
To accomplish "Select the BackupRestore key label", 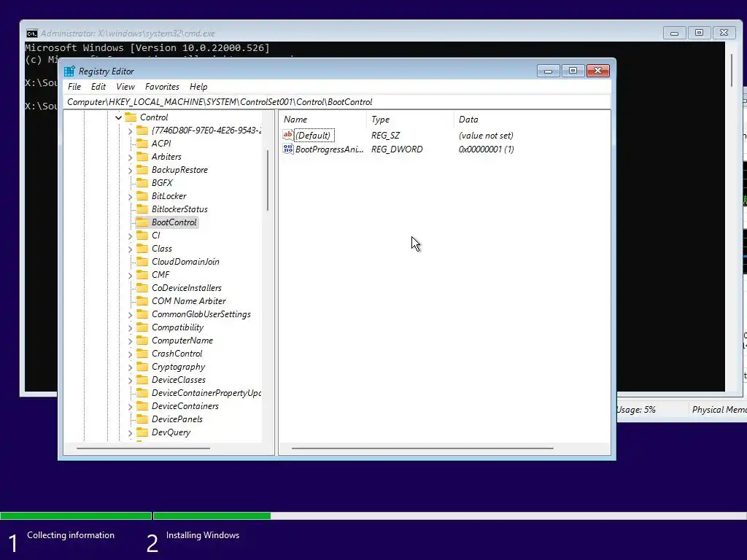I will [179, 170].
